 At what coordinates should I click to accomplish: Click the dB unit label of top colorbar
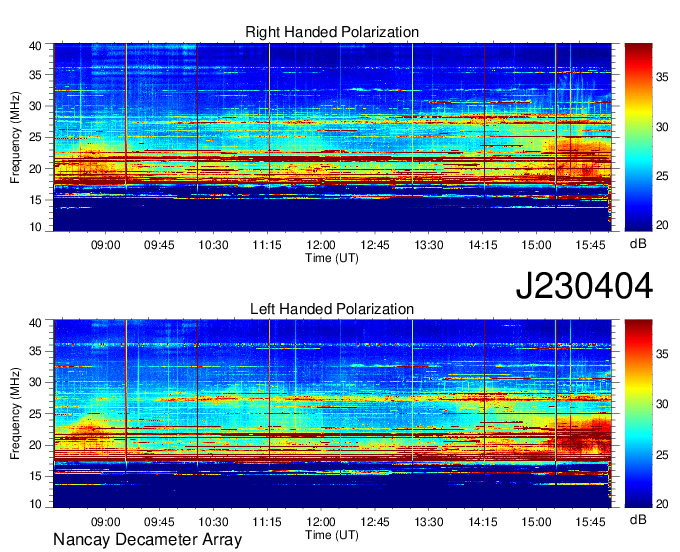click(638, 244)
